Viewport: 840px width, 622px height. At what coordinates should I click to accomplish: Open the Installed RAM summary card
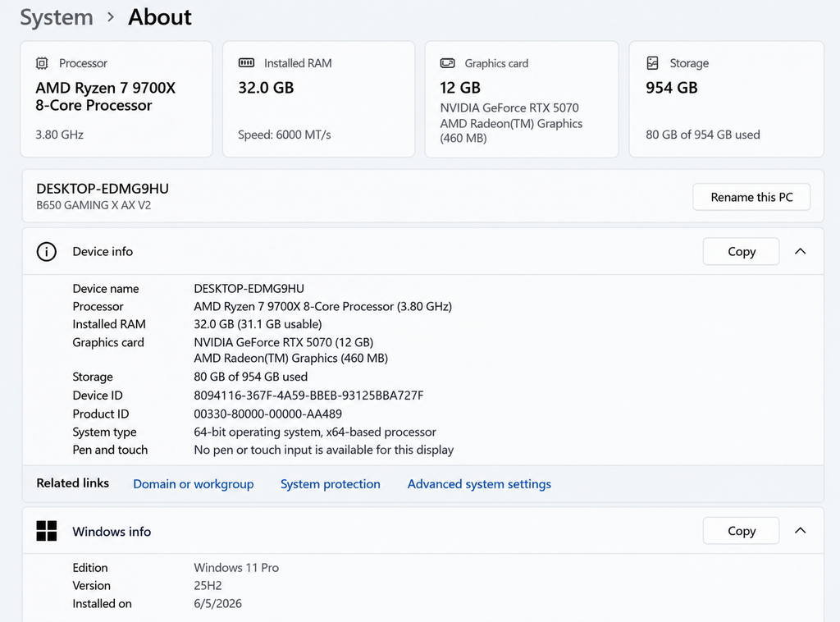coord(319,99)
